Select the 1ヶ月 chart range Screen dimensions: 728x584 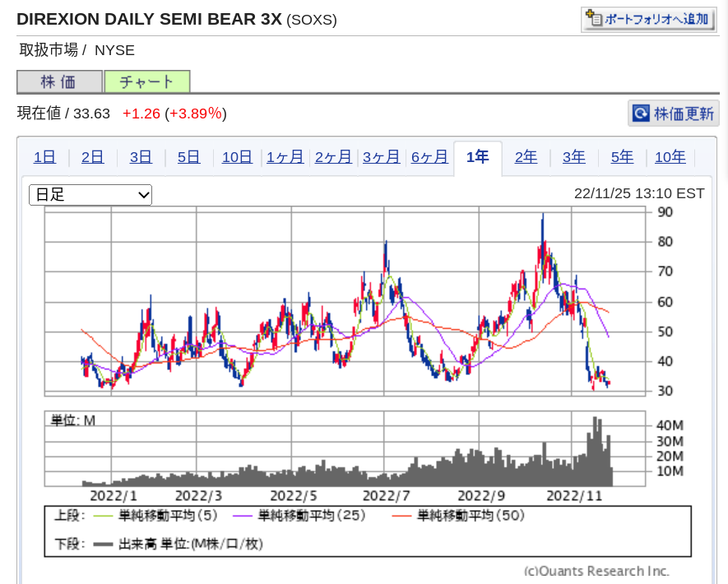tap(285, 157)
